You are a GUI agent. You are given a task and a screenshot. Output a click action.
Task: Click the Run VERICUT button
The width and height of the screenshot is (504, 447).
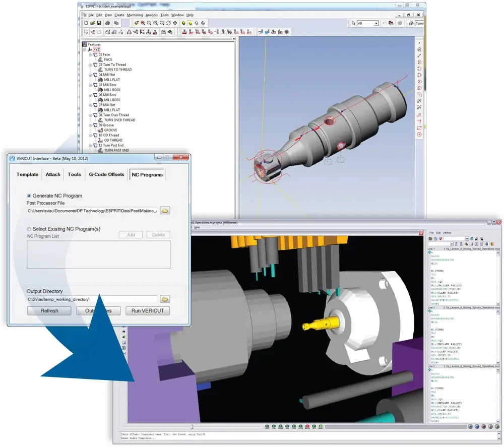pyautogui.click(x=148, y=311)
